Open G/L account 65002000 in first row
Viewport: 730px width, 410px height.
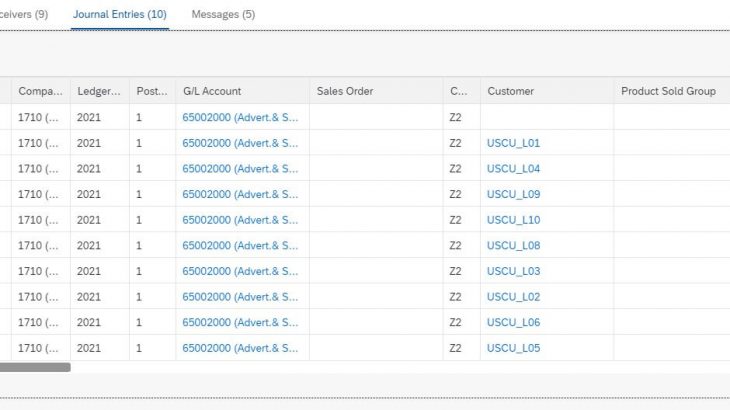coord(240,117)
